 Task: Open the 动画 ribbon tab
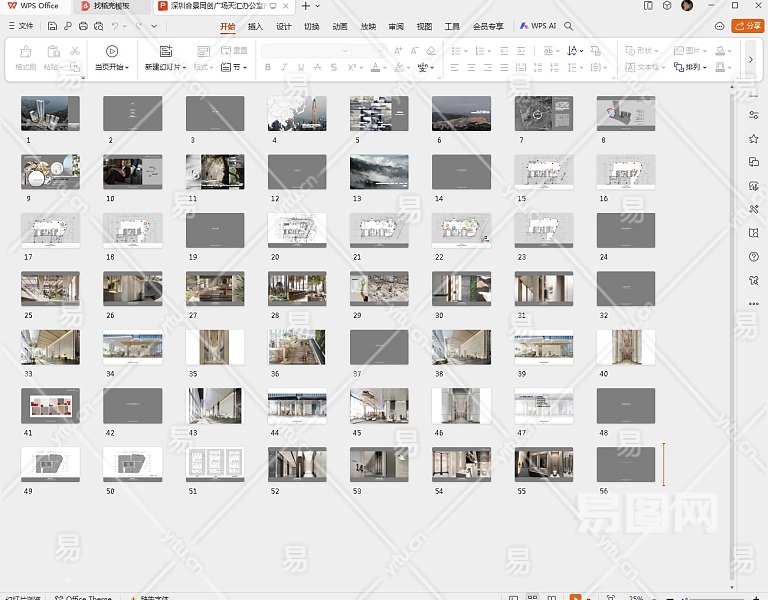pos(340,26)
